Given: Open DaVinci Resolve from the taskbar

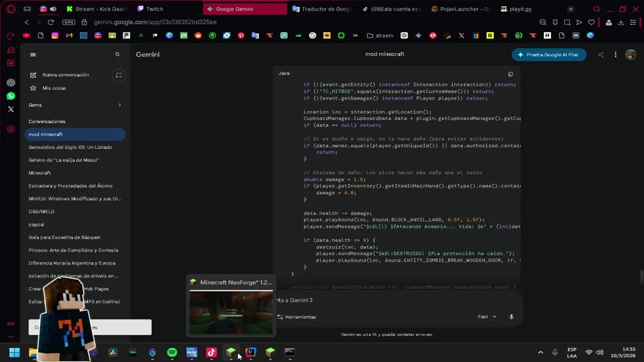Looking at the screenshot, I should [113, 352].
